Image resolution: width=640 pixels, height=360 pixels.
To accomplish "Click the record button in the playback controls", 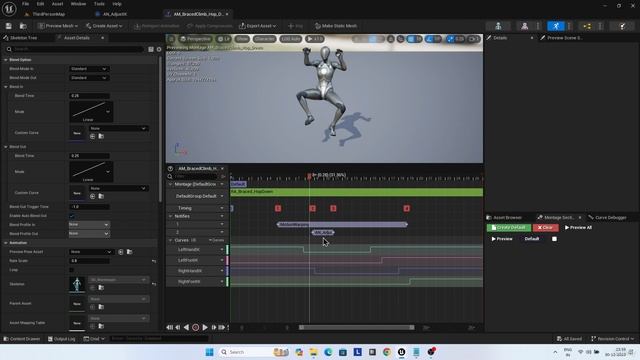I will click(196, 327).
